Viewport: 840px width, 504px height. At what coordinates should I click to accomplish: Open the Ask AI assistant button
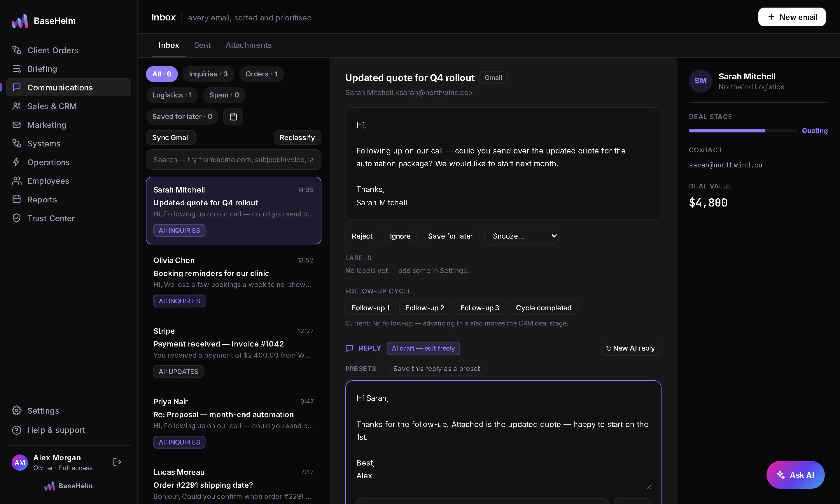pyautogui.click(x=795, y=475)
